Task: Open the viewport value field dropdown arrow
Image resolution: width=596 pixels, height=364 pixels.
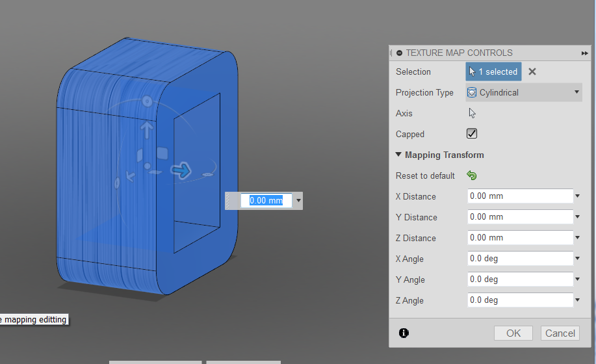Action: (x=298, y=201)
